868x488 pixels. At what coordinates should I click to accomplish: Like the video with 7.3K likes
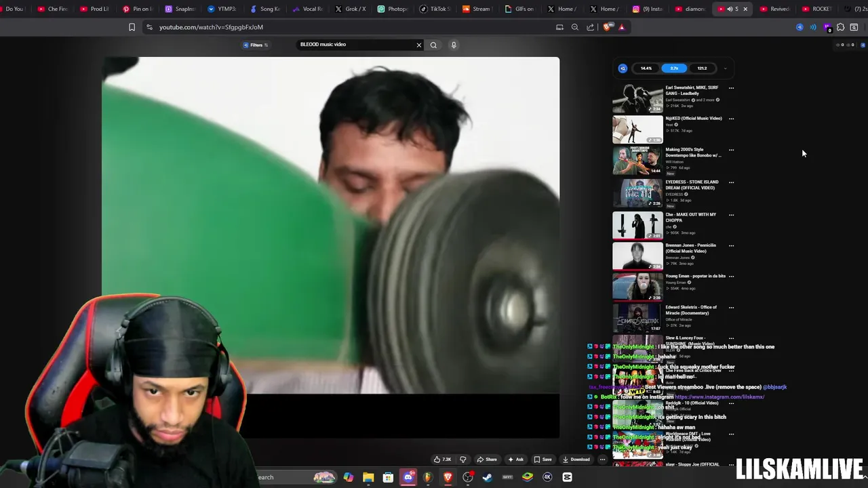[442, 460]
